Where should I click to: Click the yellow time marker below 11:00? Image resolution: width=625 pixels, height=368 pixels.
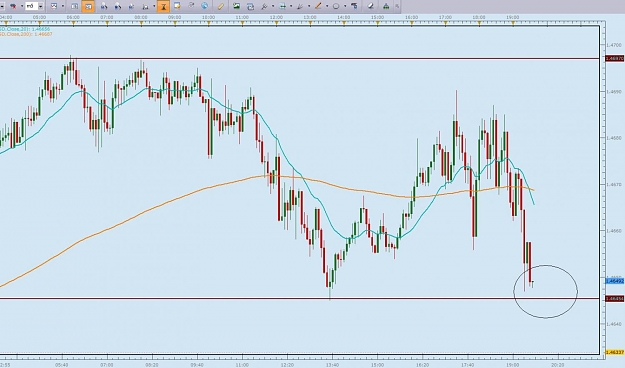pos(243,24)
